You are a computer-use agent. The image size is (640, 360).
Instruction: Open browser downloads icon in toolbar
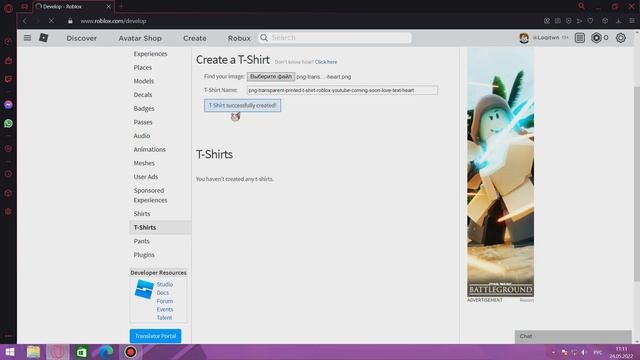(619, 21)
